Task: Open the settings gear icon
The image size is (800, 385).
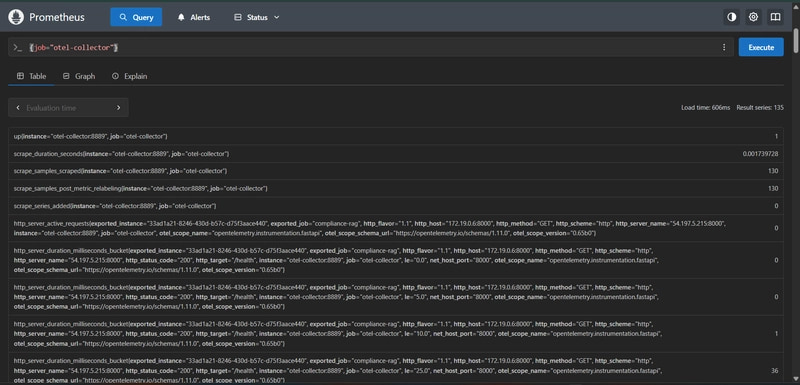Action: click(x=754, y=17)
